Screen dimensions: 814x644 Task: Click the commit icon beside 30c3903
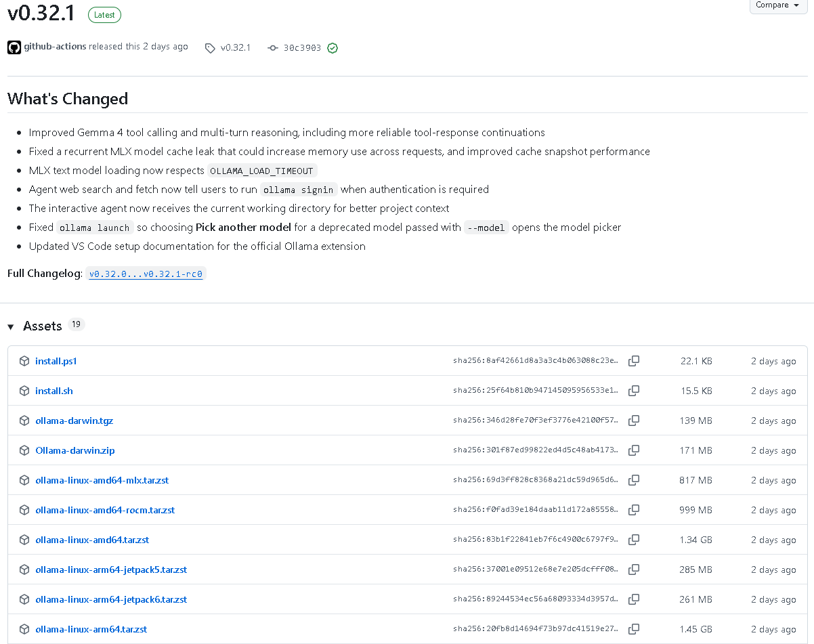(x=273, y=48)
